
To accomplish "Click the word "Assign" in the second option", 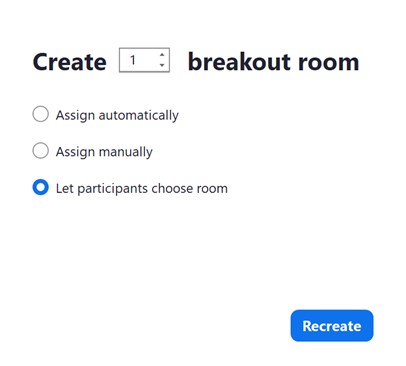I will click(x=75, y=152).
